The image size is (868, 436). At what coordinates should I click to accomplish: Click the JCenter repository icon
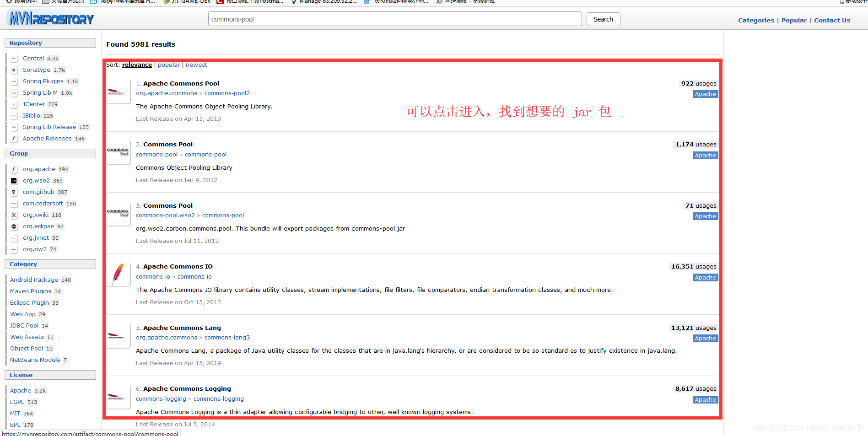coord(14,104)
